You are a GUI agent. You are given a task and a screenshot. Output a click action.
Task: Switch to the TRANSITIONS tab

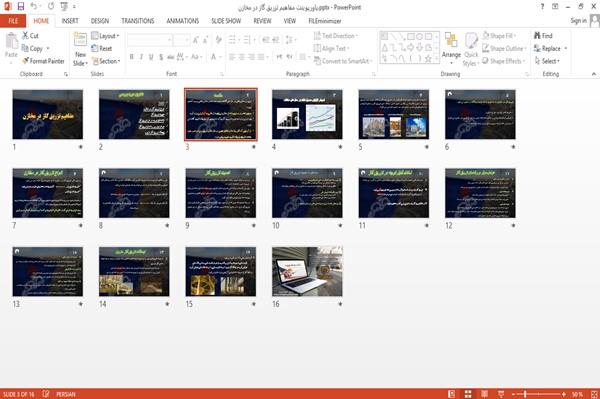tap(138, 21)
